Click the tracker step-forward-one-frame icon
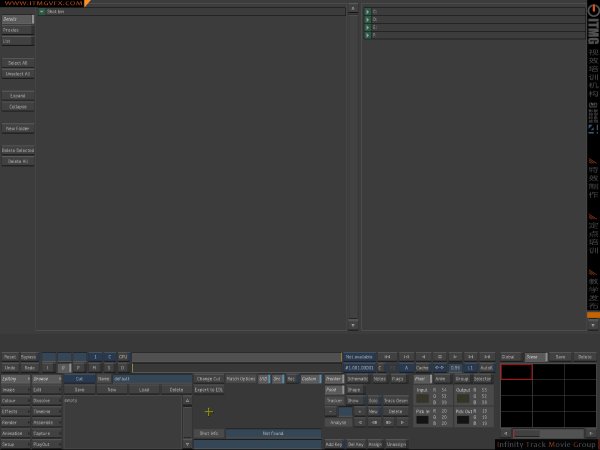 click(x=388, y=422)
